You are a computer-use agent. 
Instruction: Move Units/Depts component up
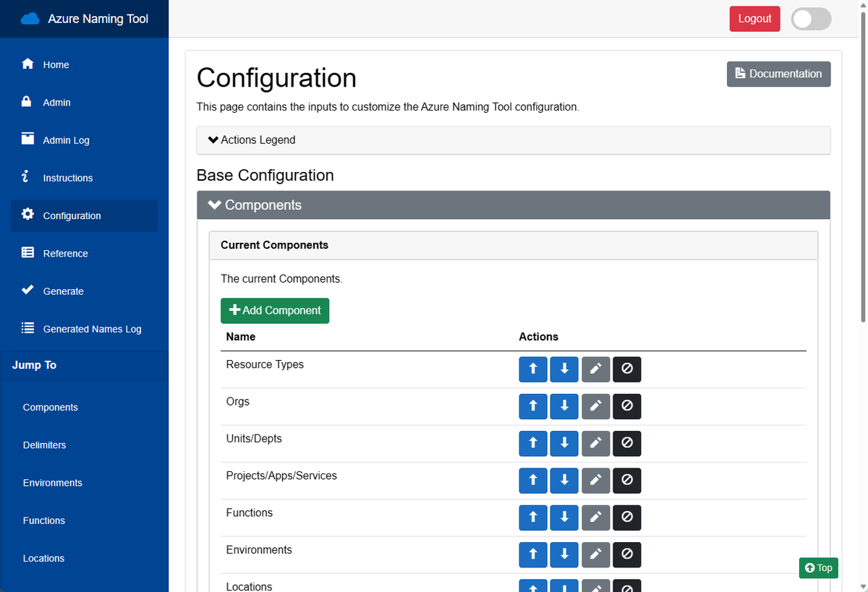pyautogui.click(x=533, y=443)
